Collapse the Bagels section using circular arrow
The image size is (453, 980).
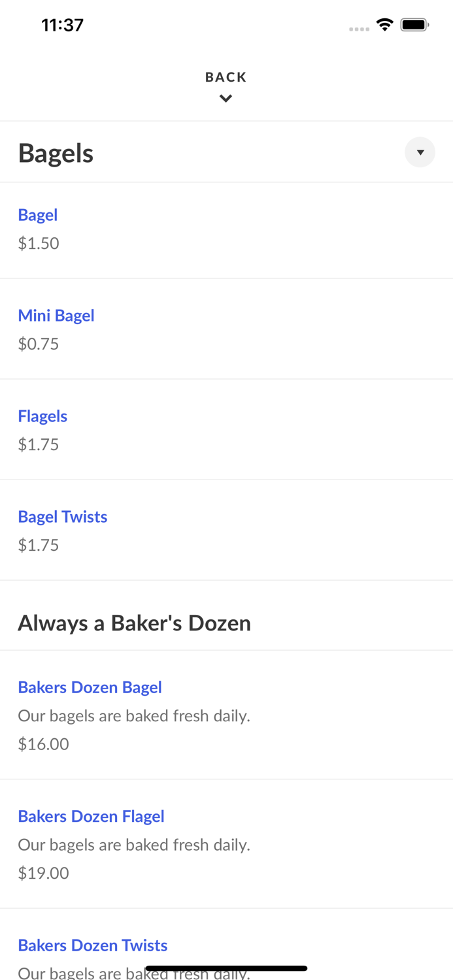coord(420,152)
